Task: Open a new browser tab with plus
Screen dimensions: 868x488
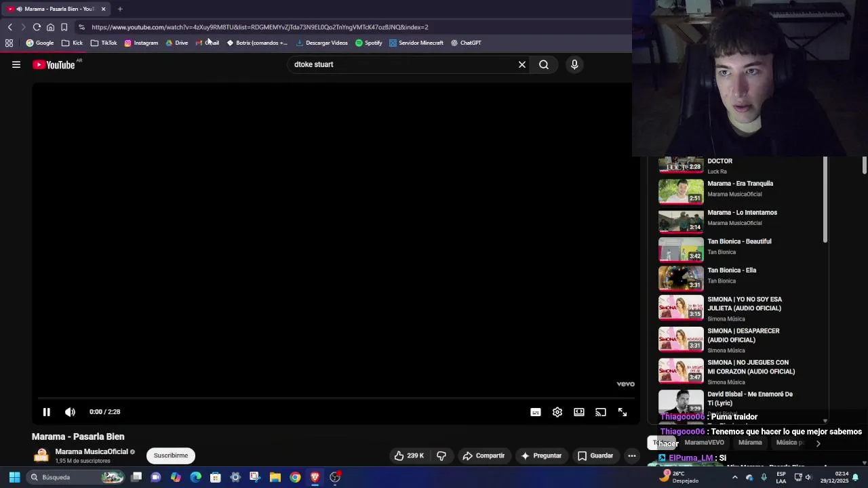Action: pyautogui.click(x=120, y=9)
